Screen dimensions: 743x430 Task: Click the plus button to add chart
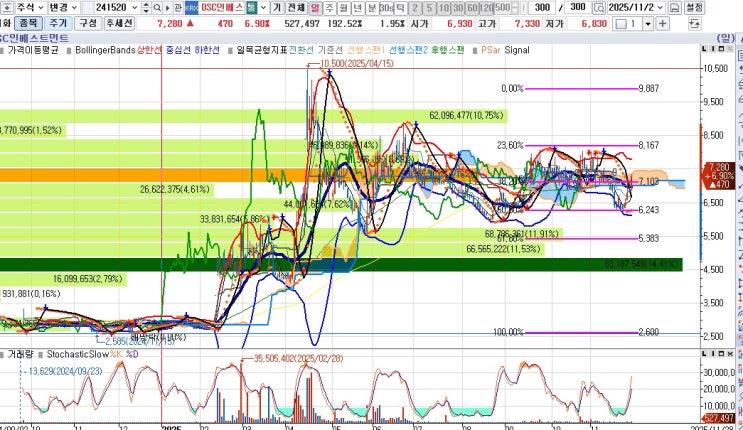(x=662, y=23)
